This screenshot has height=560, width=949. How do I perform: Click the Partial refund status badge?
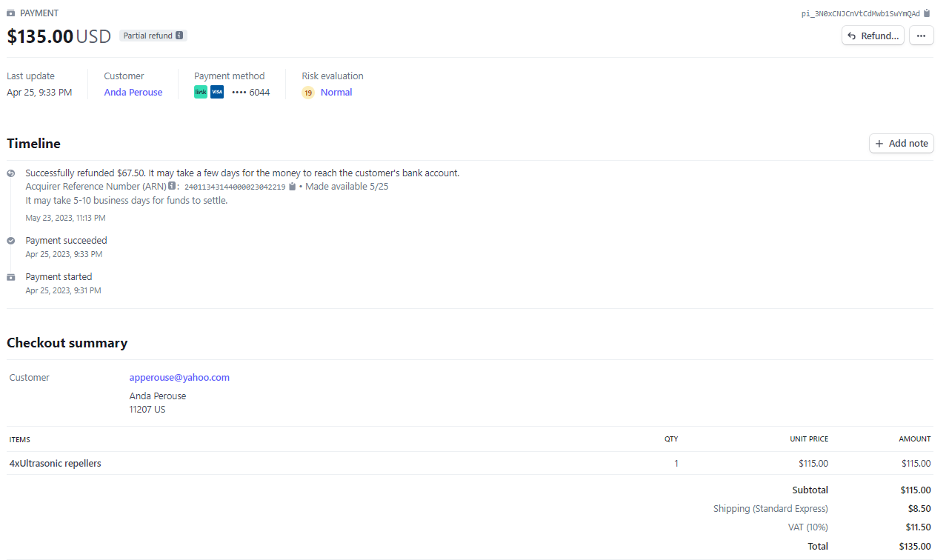[x=147, y=36]
